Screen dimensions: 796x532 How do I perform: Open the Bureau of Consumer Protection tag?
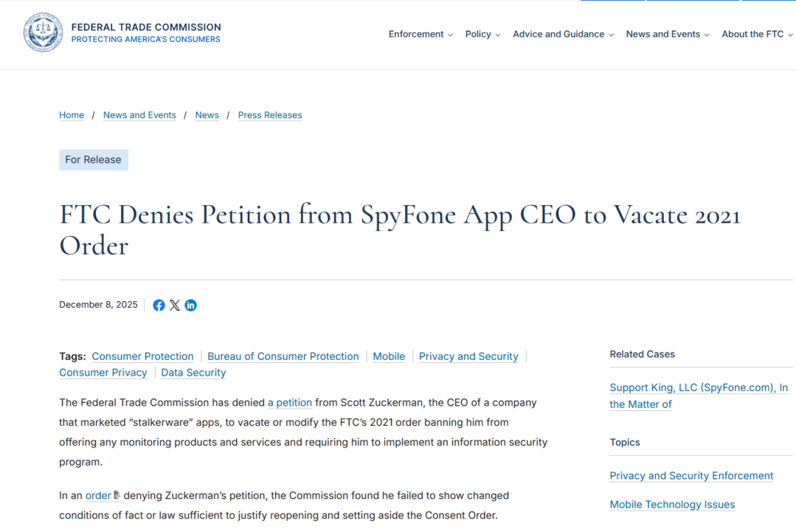[x=283, y=356]
